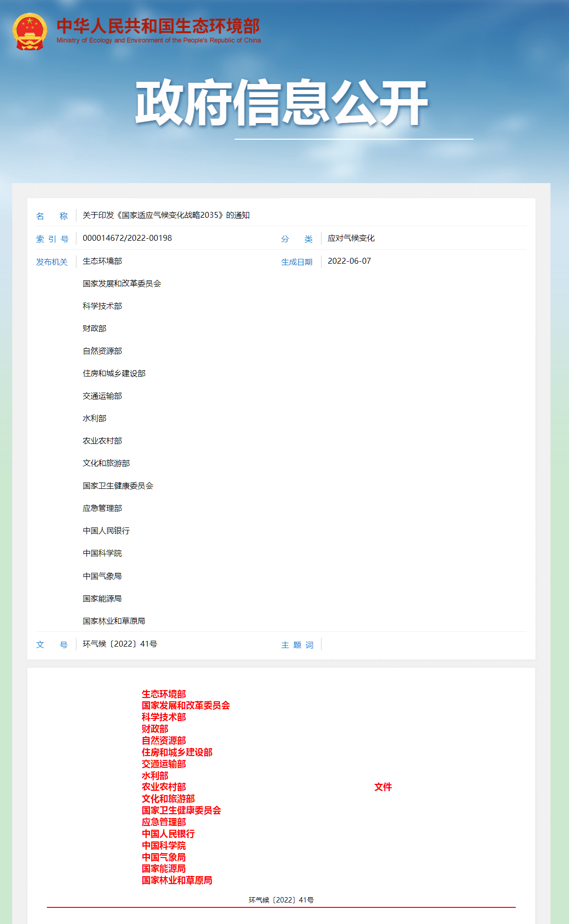The height and width of the screenshot is (924, 569).
Task: Click the national emblem logo icon
Action: click(30, 32)
